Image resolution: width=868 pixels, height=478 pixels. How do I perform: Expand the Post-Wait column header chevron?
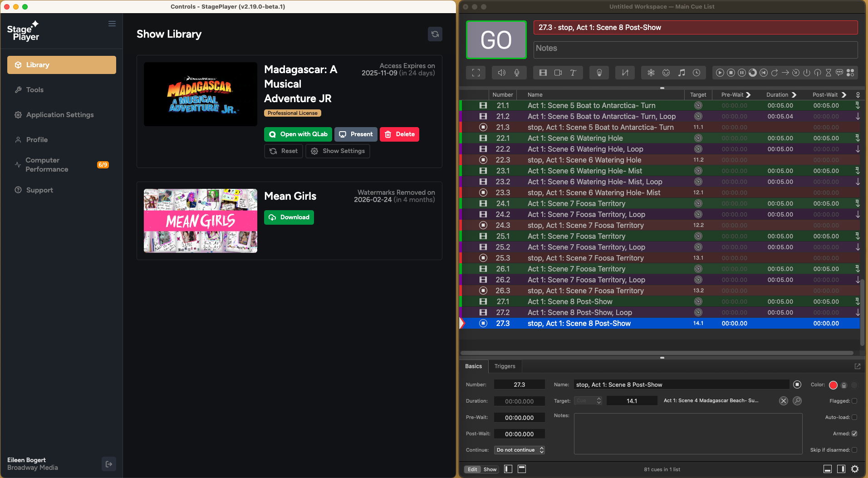(844, 95)
